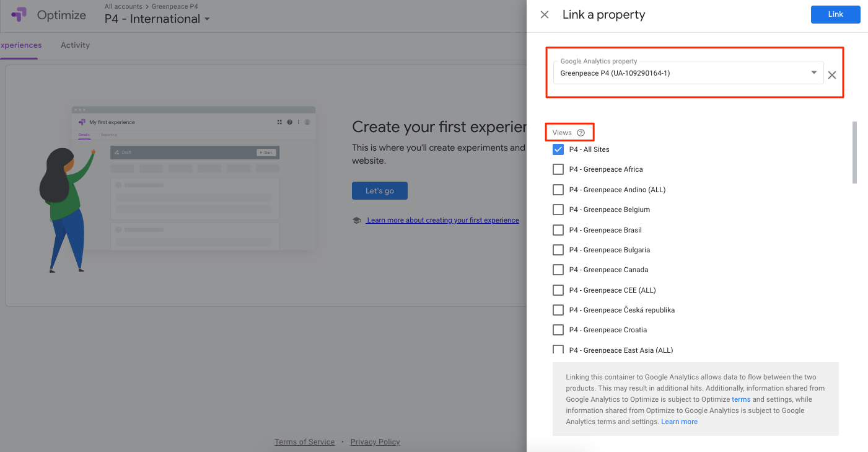Switch to the Activity tab
The image size is (868, 452).
click(x=75, y=45)
